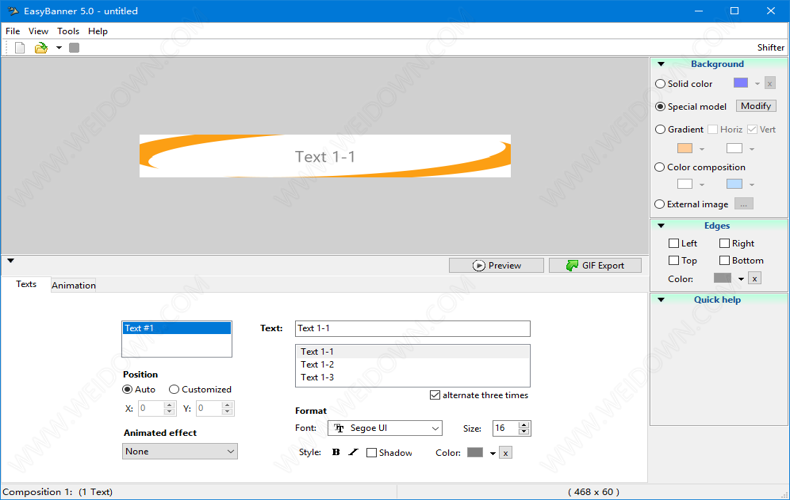This screenshot has height=500, width=790.
Task: Switch to the Texts tab
Action: click(x=26, y=284)
